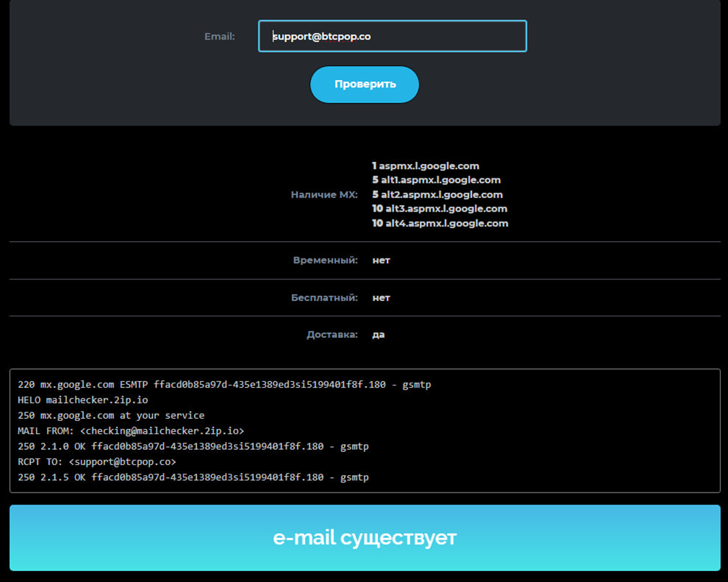This screenshot has width=728, height=582.
Task: Click the 'e-mail существует' result banner
Action: click(365, 538)
